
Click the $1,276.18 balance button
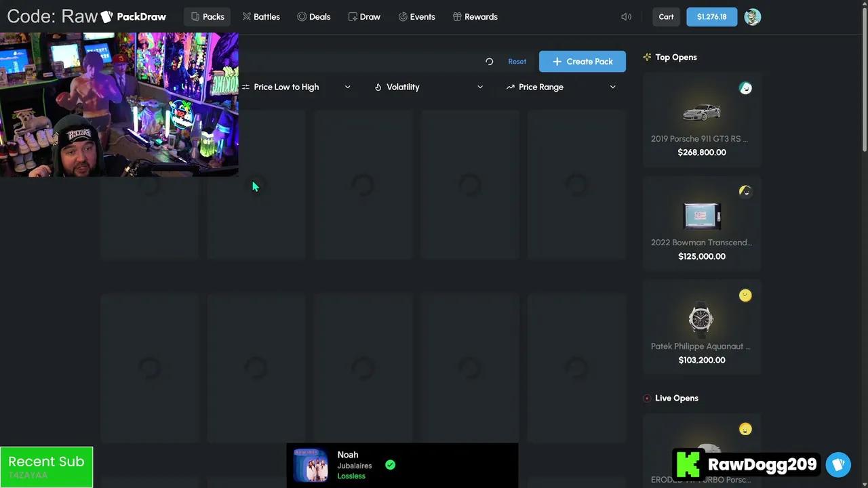pyautogui.click(x=711, y=17)
